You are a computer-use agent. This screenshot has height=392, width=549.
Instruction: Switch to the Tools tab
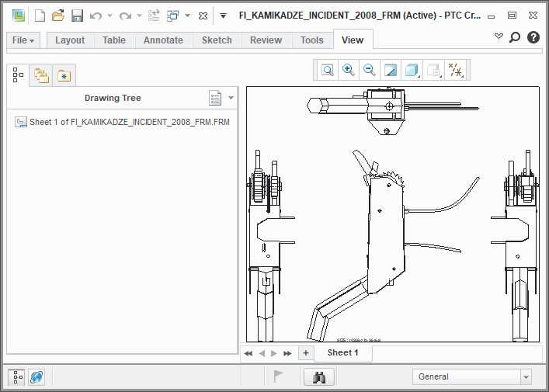point(312,40)
